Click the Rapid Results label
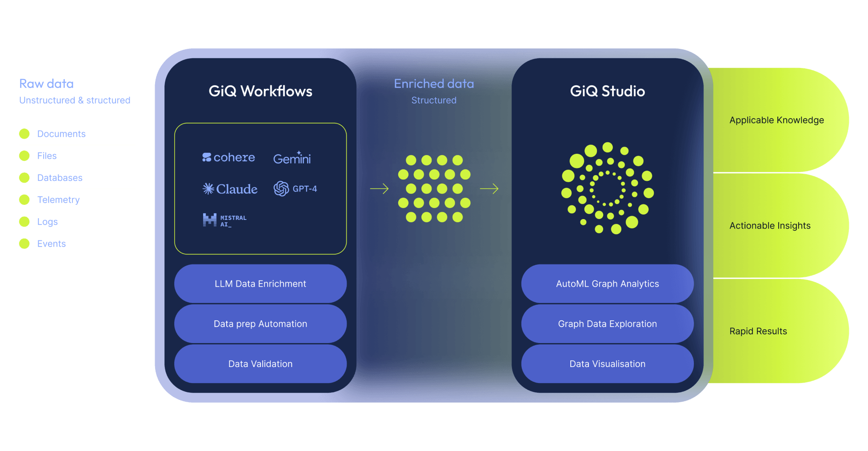 point(758,331)
